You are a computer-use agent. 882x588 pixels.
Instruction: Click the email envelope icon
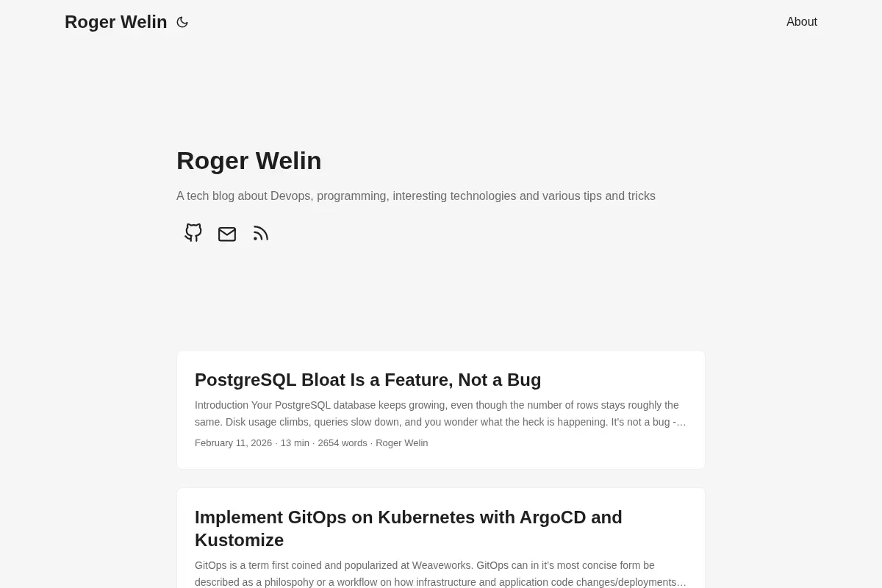(x=227, y=234)
